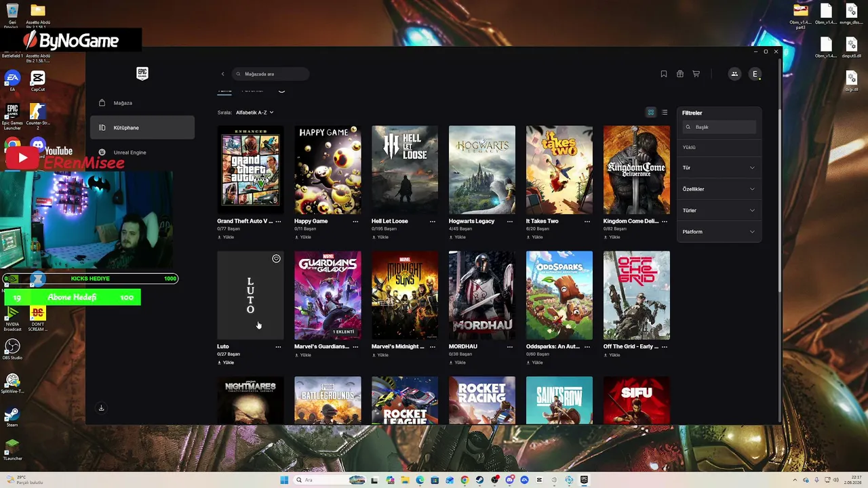
Task: Open the Hogwarts Legacy cover thumbnail
Action: tap(482, 169)
